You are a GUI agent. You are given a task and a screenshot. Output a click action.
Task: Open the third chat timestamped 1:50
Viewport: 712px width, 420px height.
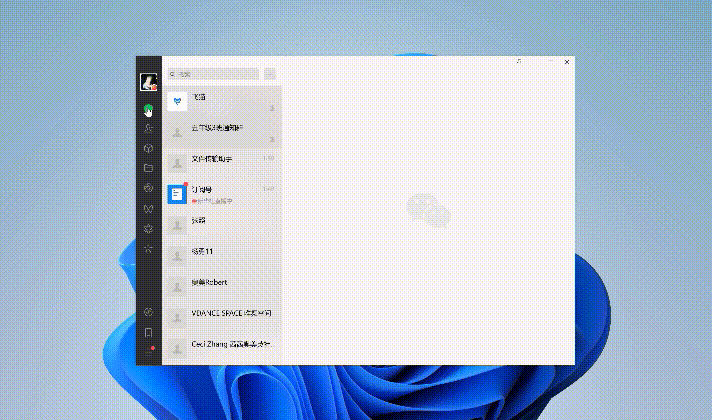tap(222, 163)
